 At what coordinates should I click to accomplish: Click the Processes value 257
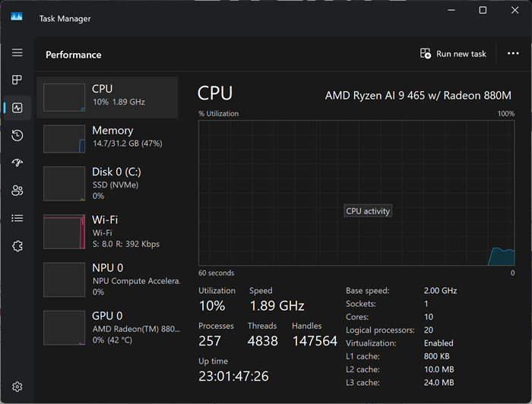click(210, 341)
